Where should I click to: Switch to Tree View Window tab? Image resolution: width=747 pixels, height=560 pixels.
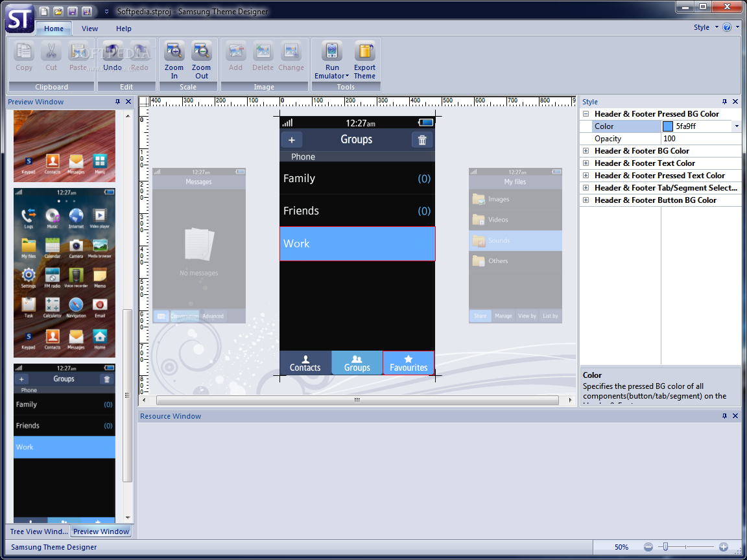(x=39, y=531)
